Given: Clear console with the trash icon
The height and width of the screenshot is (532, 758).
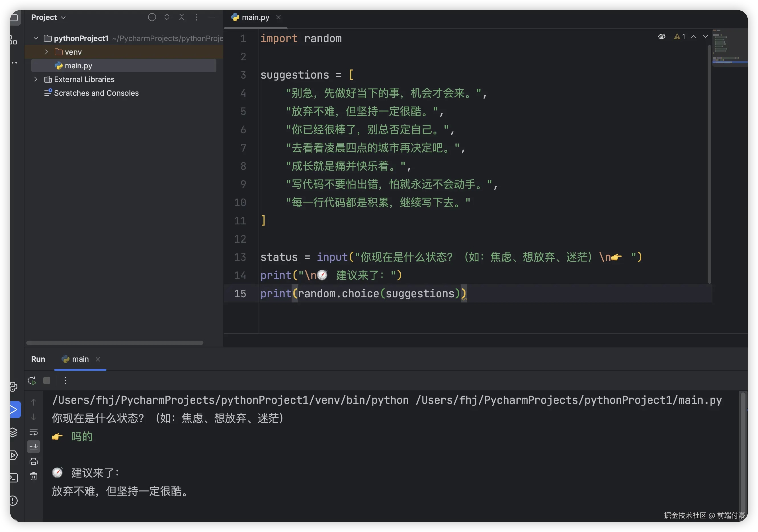Looking at the screenshot, I should pyautogui.click(x=34, y=476).
